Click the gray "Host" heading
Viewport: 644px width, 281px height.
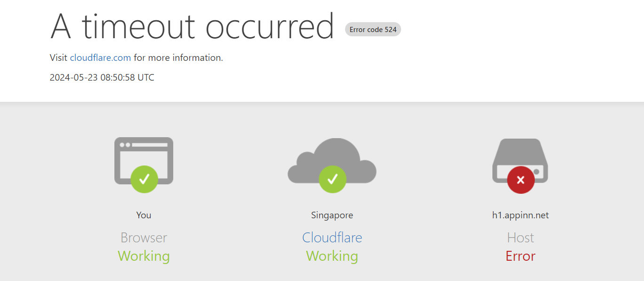click(520, 238)
